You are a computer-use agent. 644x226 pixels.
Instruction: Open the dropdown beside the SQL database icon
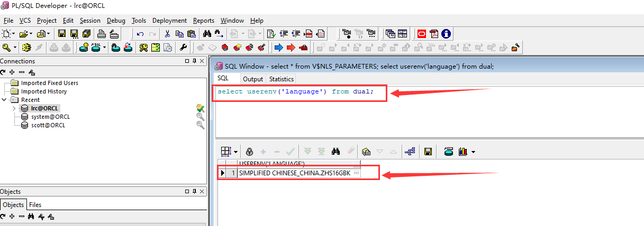tap(104, 48)
